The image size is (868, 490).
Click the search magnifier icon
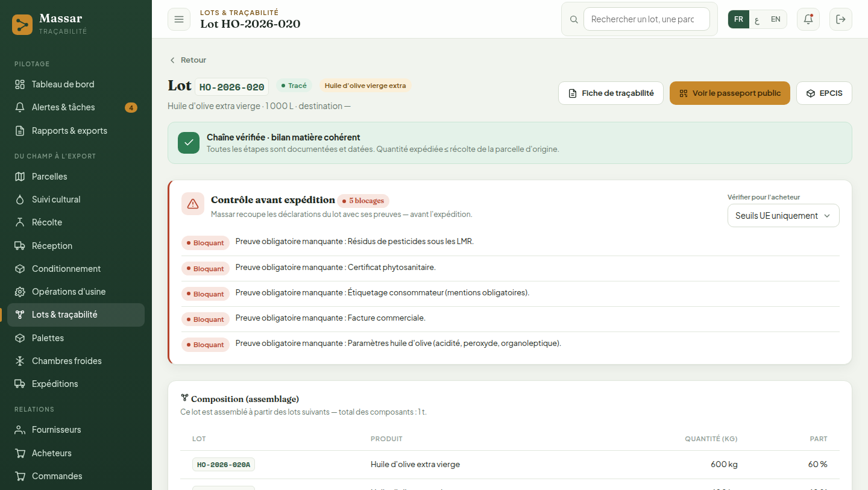click(x=574, y=19)
